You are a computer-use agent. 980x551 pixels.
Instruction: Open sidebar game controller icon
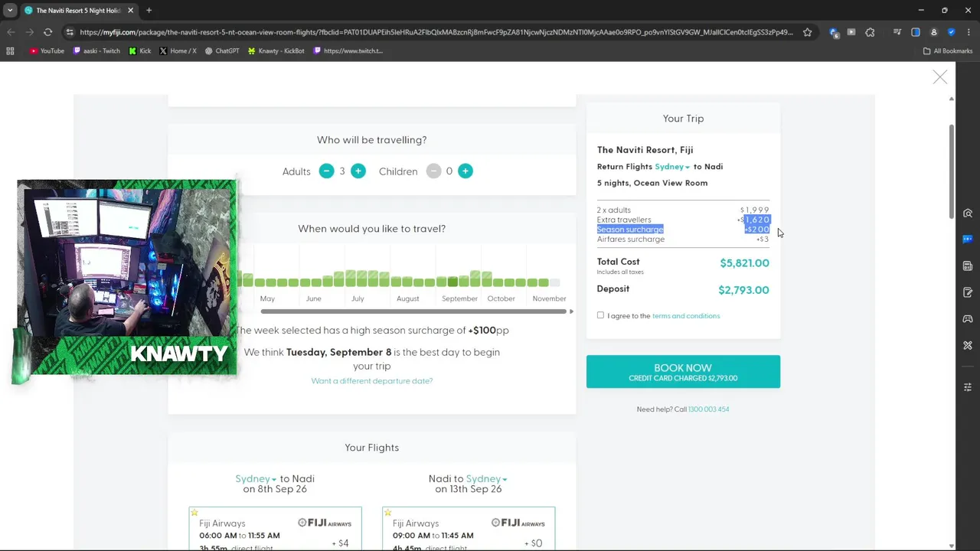(x=968, y=318)
